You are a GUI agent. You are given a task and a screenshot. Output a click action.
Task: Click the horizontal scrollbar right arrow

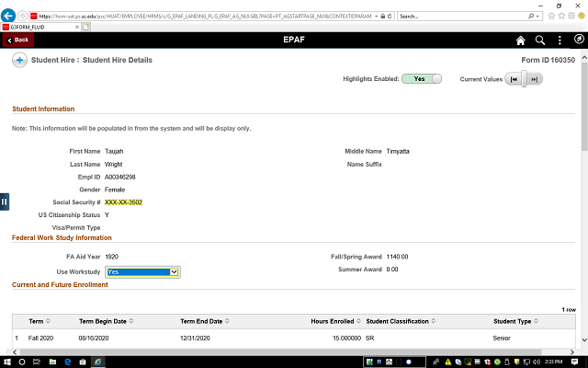(572, 351)
